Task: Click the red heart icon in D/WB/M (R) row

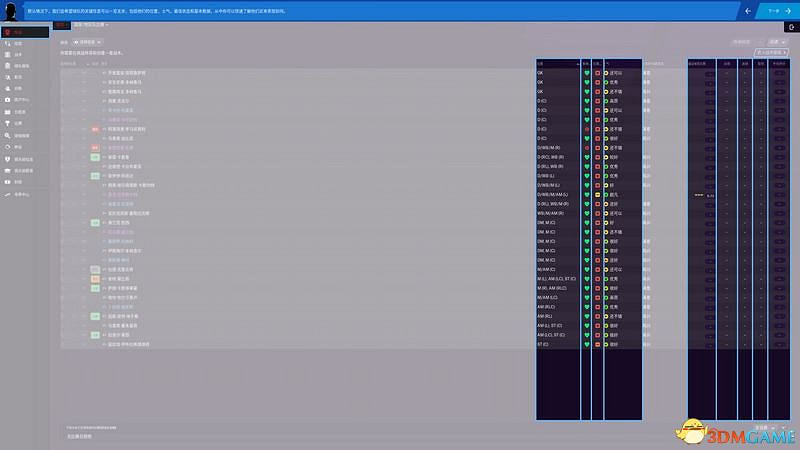Action: click(587, 147)
